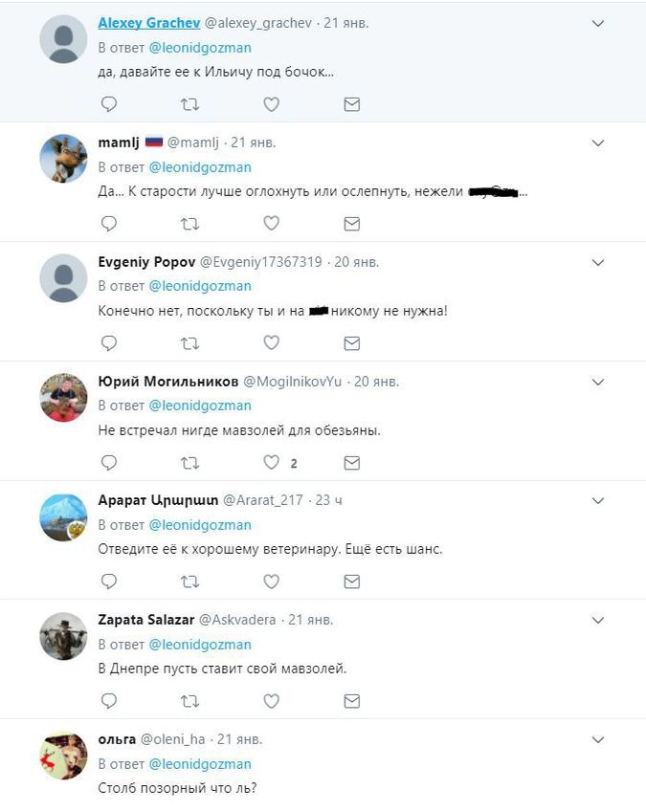Retweet Zapata Salazar's tweet
646x812 pixels.
click(189, 701)
